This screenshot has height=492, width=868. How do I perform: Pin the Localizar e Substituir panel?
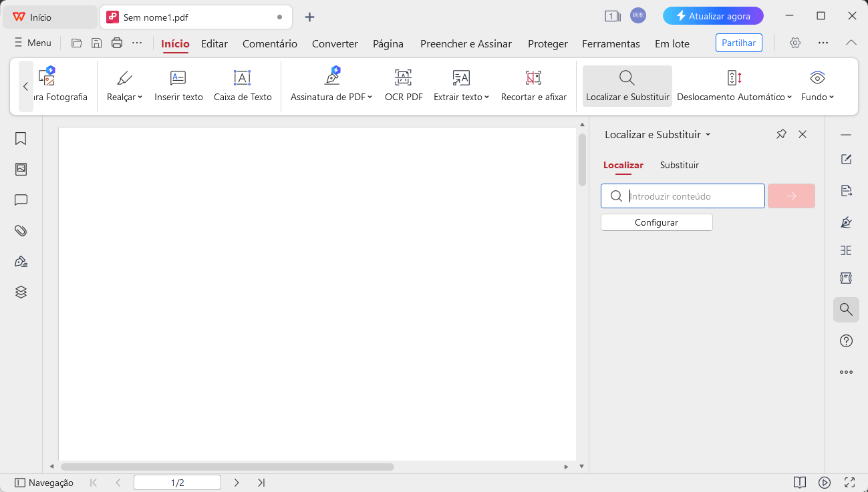pos(781,134)
